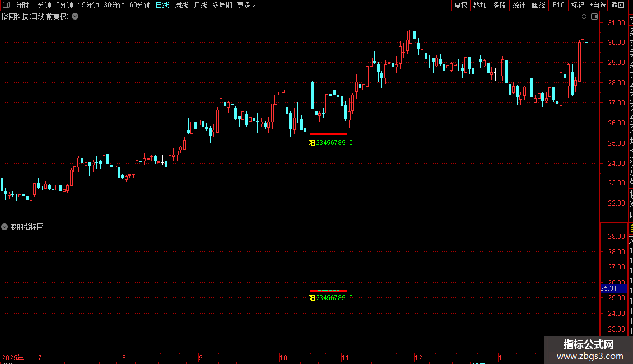Open the 复权 adjustment option
This screenshot has height=364, width=633.
(460, 5)
